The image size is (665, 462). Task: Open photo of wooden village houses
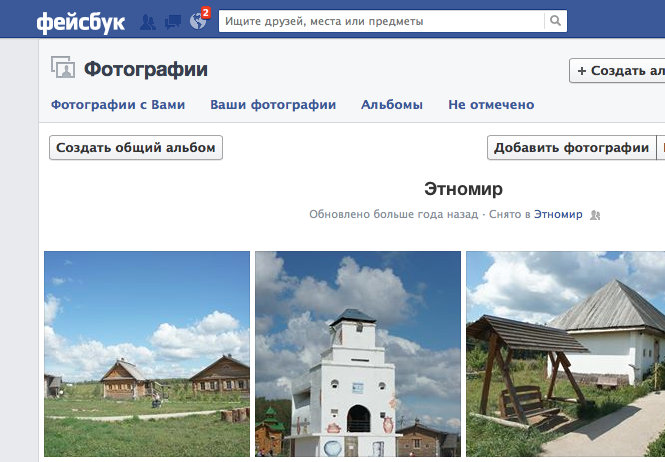(x=147, y=354)
